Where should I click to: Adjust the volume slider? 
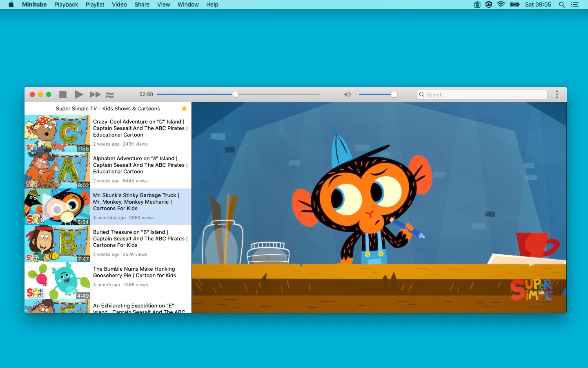pos(394,94)
